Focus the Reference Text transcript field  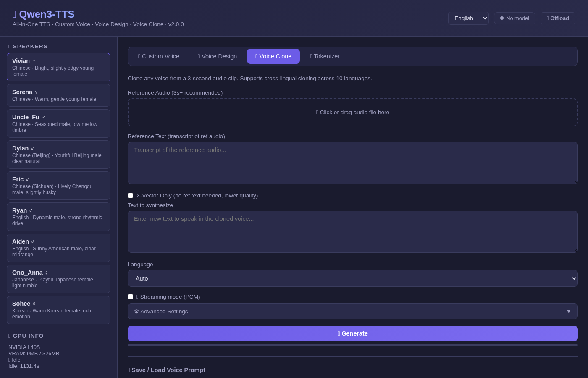pyautogui.click(x=353, y=163)
